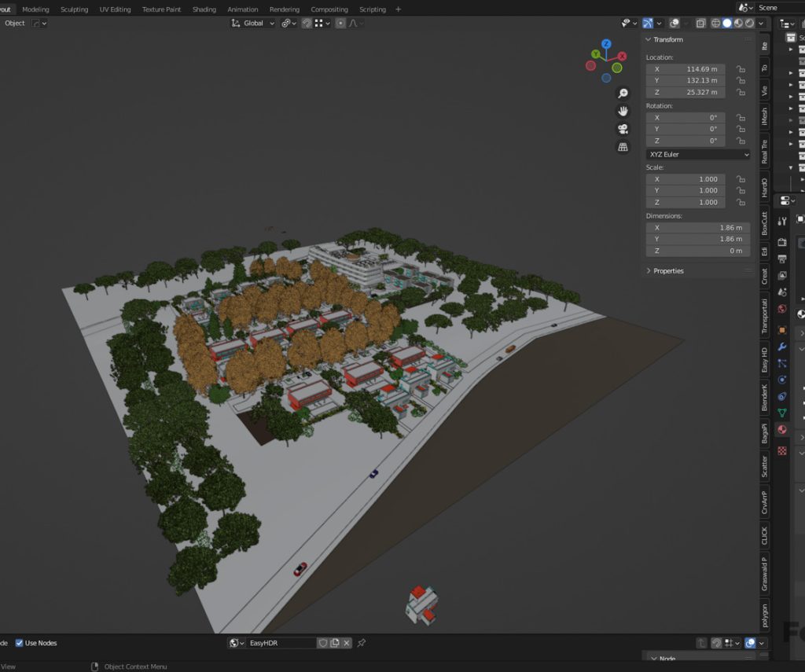Collapse the Transform panel
The width and height of the screenshot is (805, 672).
coord(649,39)
